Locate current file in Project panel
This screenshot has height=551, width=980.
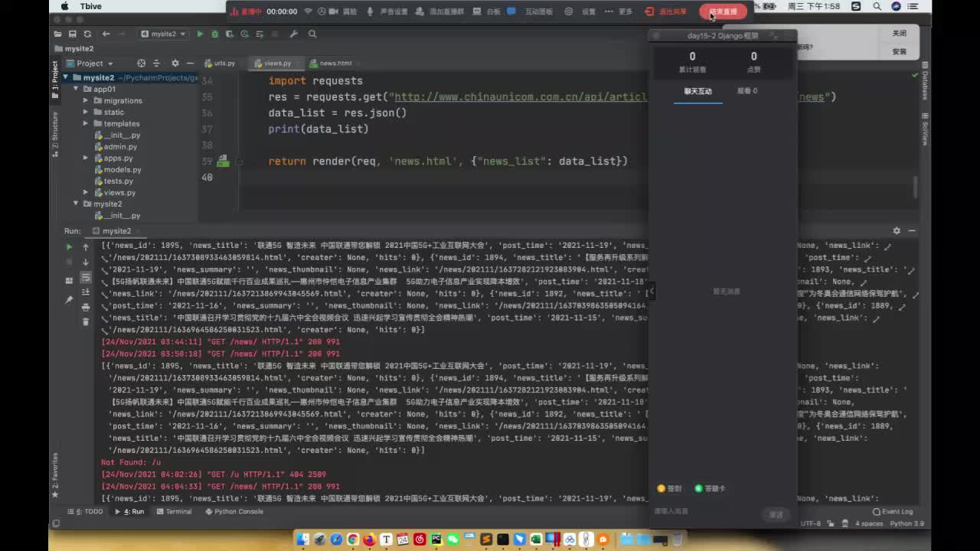pyautogui.click(x=141, y=64)
